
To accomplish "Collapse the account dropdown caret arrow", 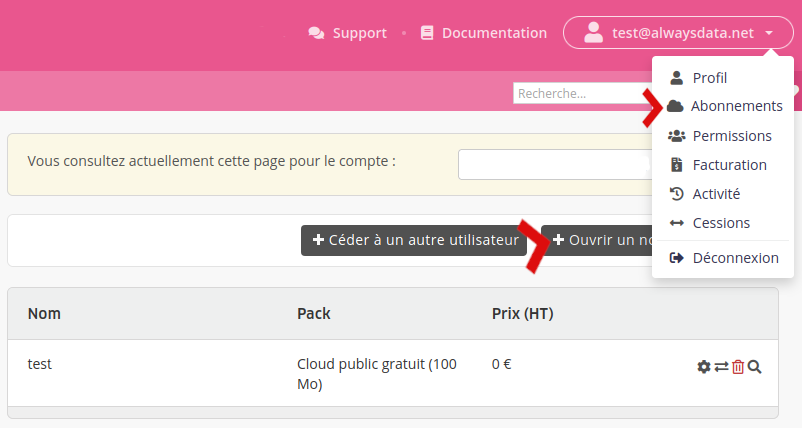I will [x=769, y=33].
